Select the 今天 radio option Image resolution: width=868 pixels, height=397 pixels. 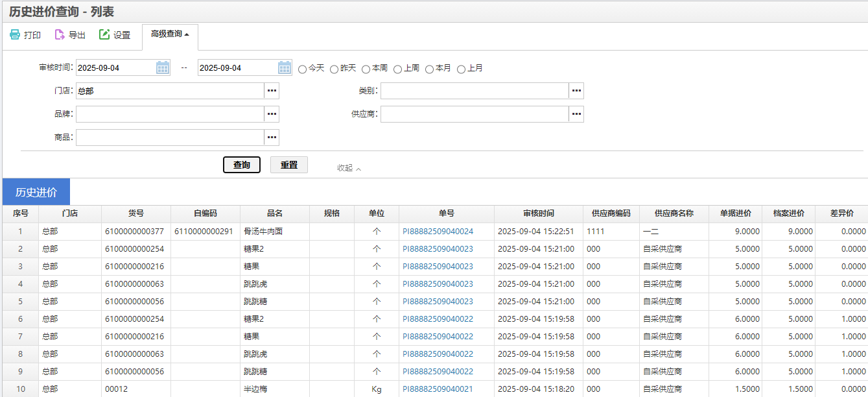(x=302, y=69)
